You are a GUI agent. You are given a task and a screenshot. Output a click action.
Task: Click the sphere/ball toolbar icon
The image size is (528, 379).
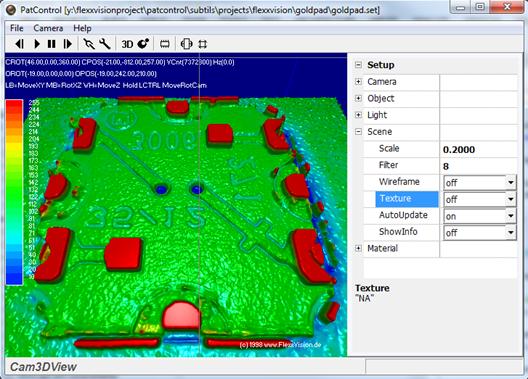[143, 43]
